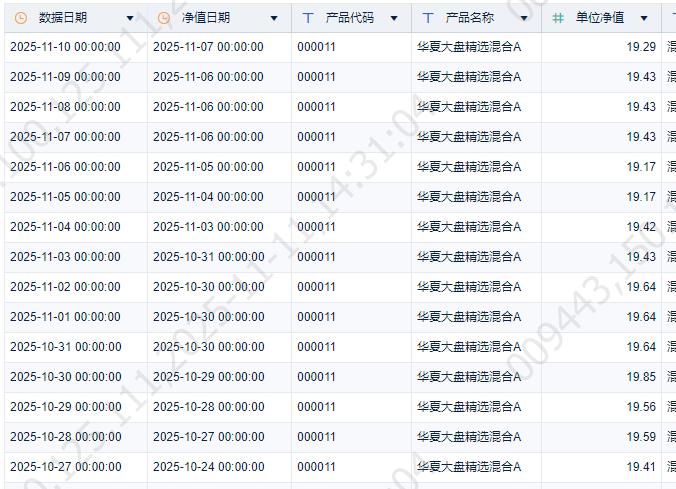Click unit net value 19.85
The width and height of the screenshot is (676, 489).
(x=641, y=377)
